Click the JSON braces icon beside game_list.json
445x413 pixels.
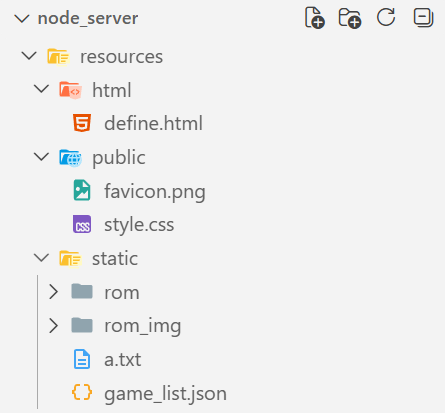82,392
